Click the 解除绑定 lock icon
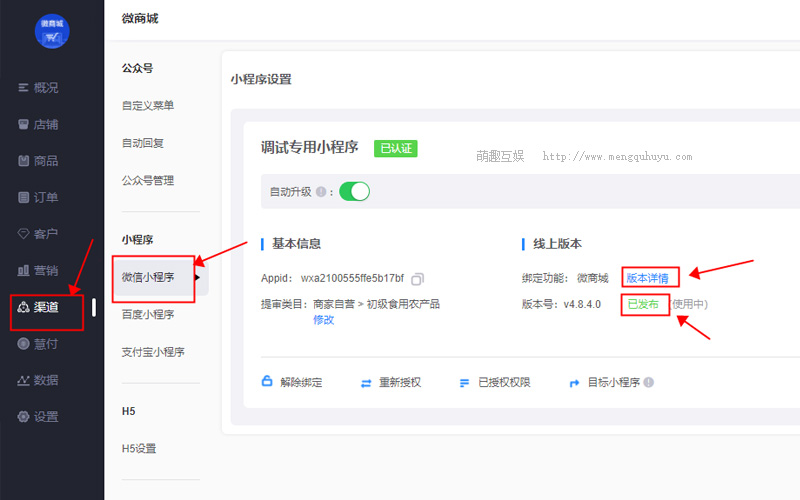Image resolution: width=800 pixels, height=500 pixels. [x=267, y=381]
